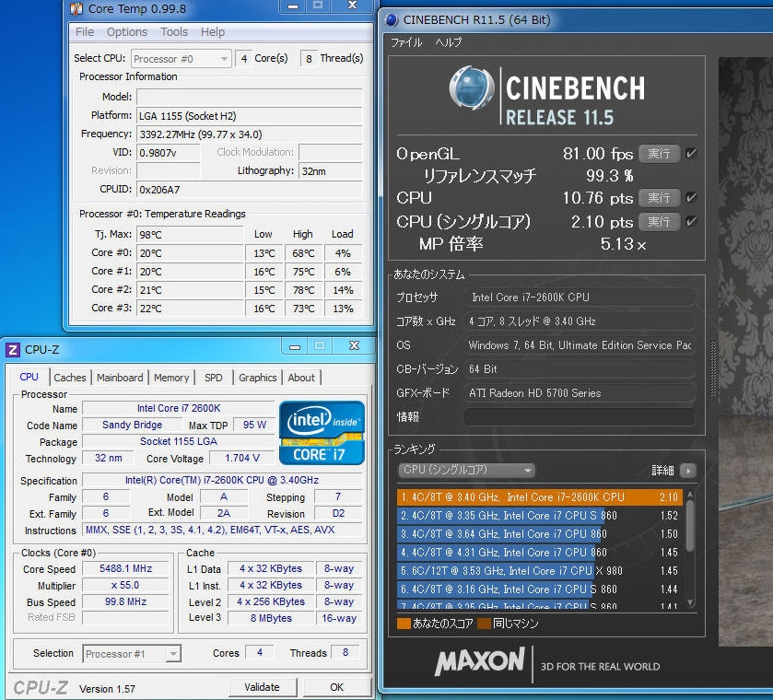Click the OK button in CPU-Z
773x700 pixels.
[337, 687]
